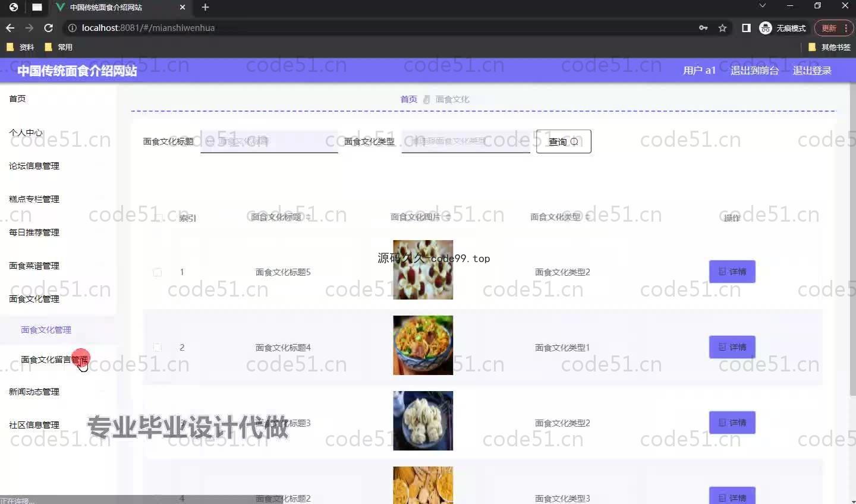Image resolution: width=856 pixels, height=504 pixels.
Task: Open the Chrome tab search chevron
Action: pos(762,5)
